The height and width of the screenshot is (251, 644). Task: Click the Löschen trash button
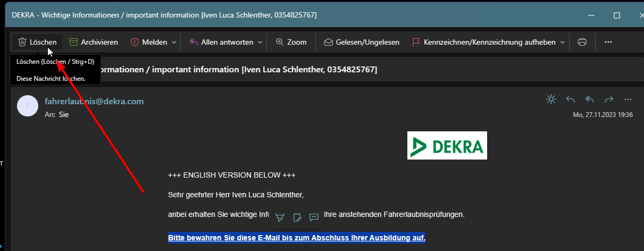coord(37,42)
